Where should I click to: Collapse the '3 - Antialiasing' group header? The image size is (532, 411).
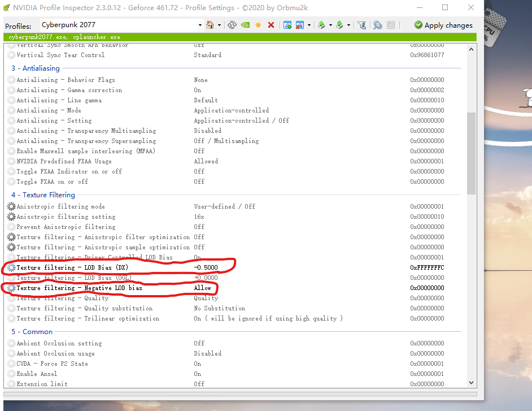36,68
